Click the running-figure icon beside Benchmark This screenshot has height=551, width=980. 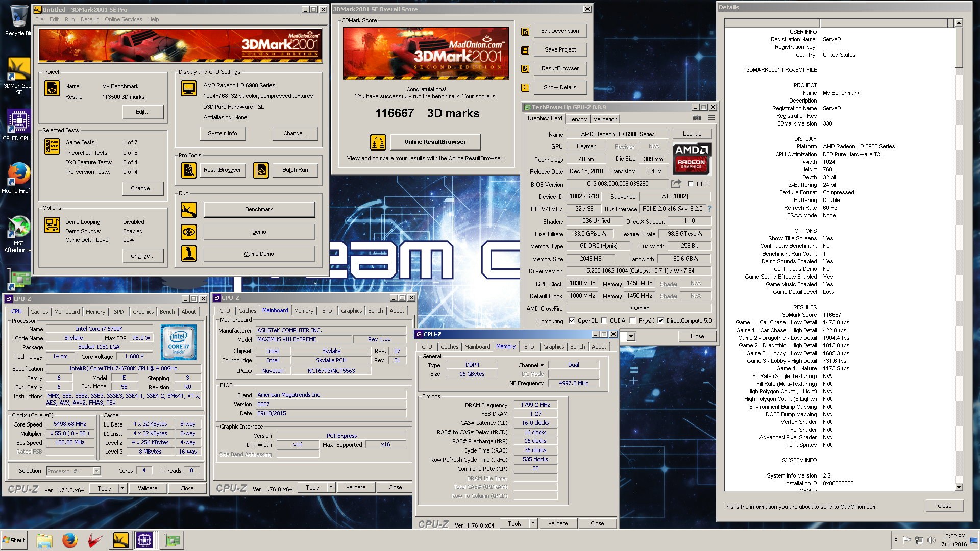189,210
